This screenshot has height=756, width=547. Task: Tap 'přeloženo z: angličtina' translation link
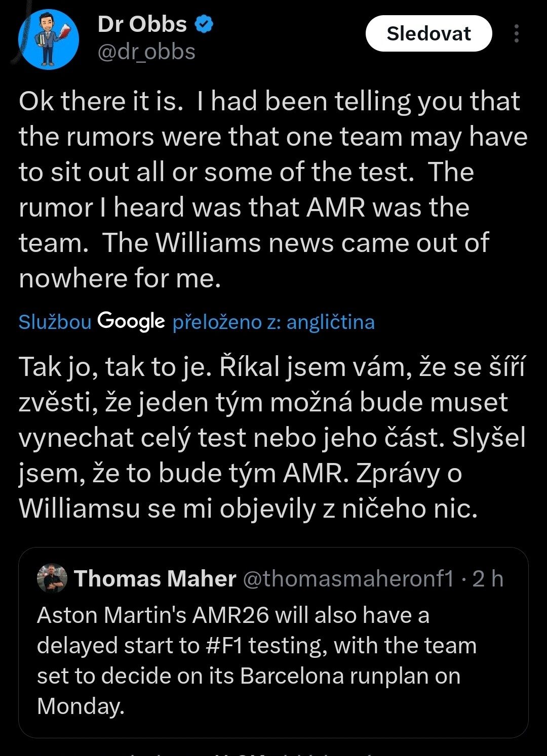273,322
